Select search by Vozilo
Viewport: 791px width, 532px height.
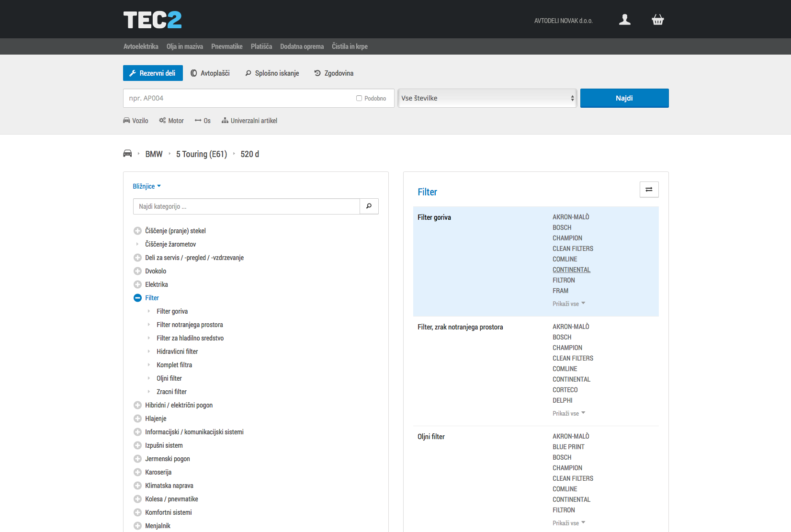136,121
